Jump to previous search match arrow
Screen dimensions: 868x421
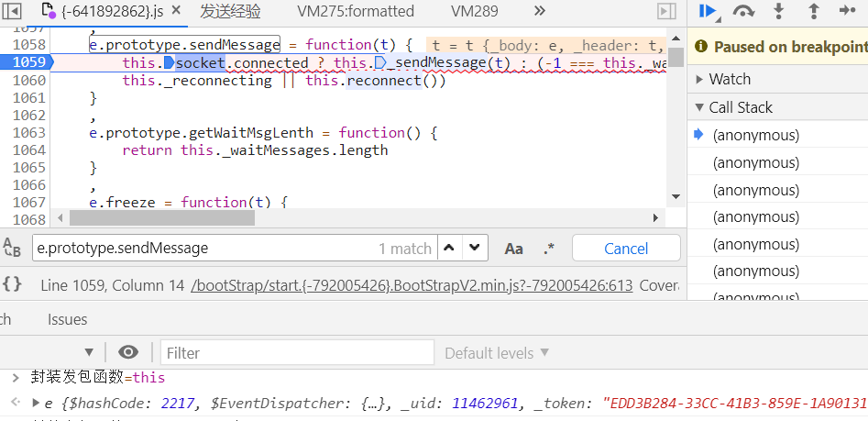tap(449, 248)
